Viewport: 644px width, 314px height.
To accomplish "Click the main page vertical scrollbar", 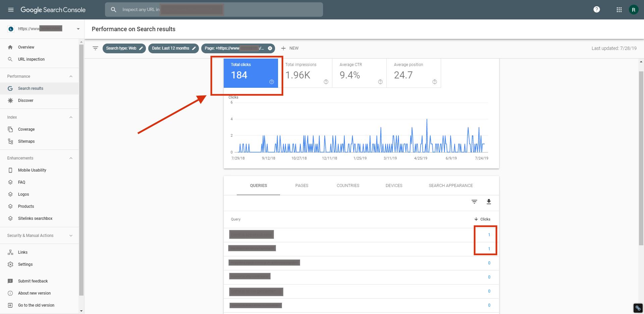I will 641,158.
